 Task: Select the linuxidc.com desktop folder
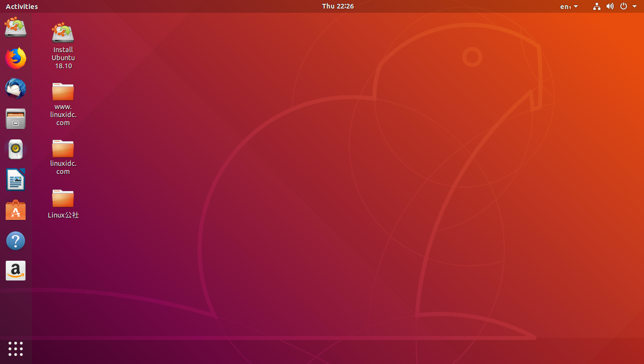point(63,157)
